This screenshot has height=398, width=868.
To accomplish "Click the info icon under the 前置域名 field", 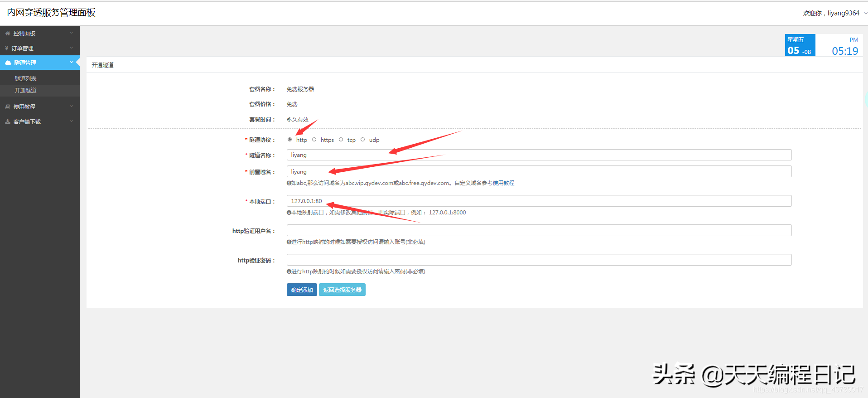I will 289,183.
